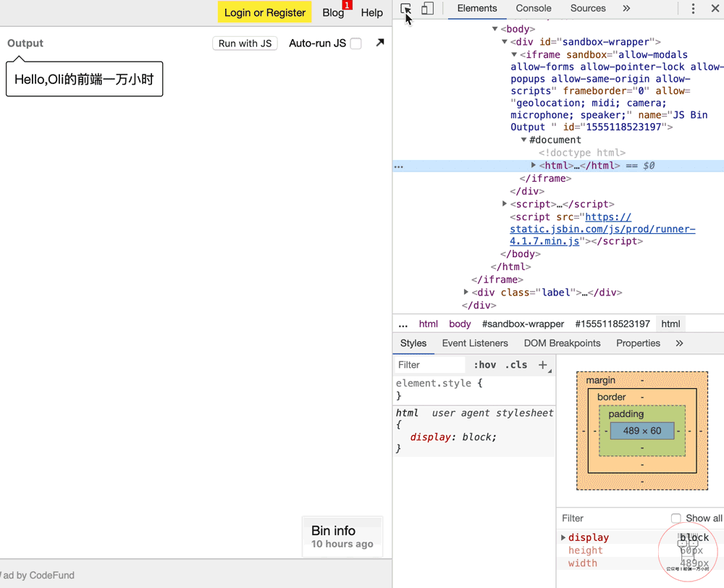Click the Run with JS button
Screen dimensions: 724x588
tap(245, 43)
